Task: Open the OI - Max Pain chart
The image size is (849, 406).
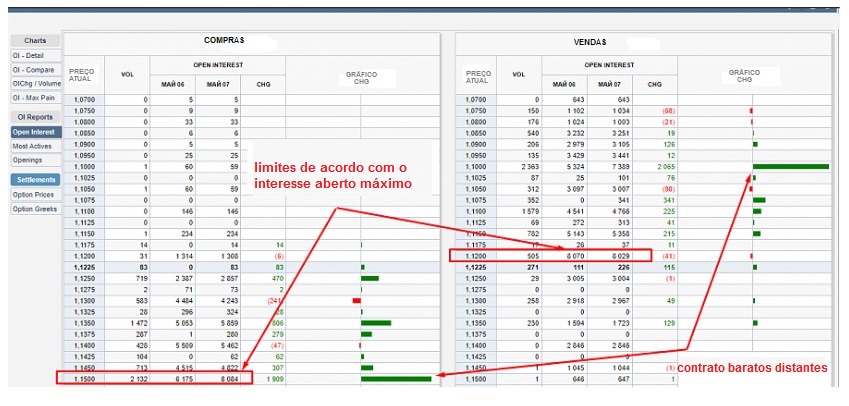Action: (31, 97)
